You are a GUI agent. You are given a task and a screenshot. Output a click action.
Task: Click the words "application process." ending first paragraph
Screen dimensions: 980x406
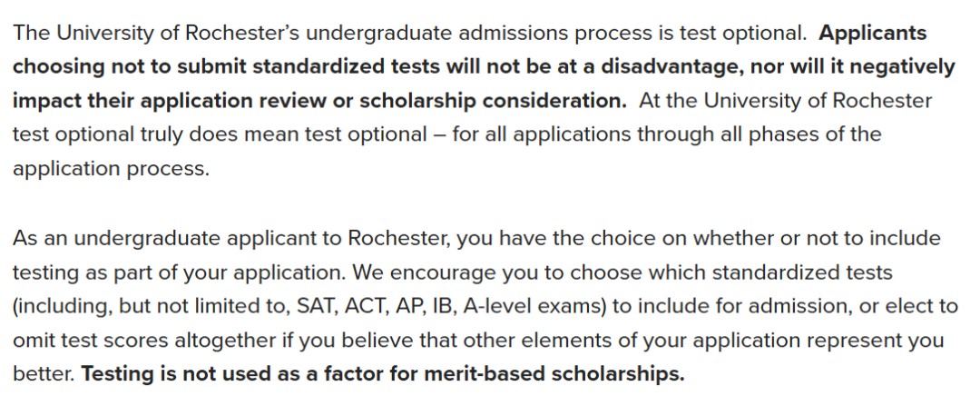click(112, 169)
